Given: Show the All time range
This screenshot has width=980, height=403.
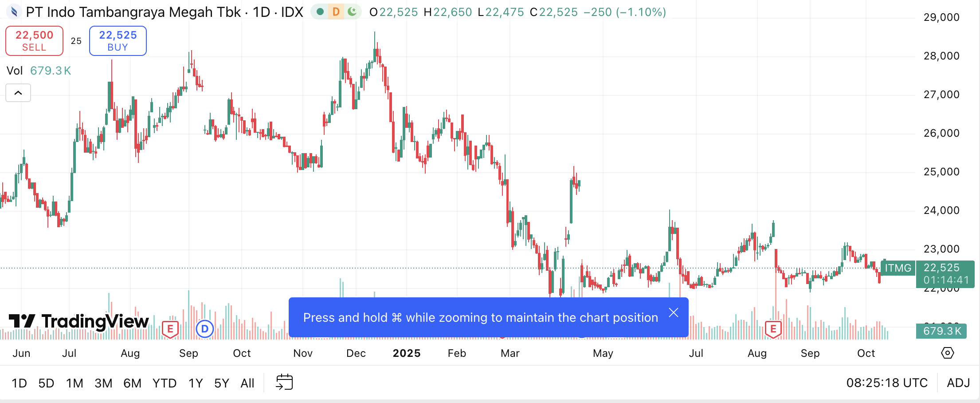Looking at the screenshot, I should [247, 383].
